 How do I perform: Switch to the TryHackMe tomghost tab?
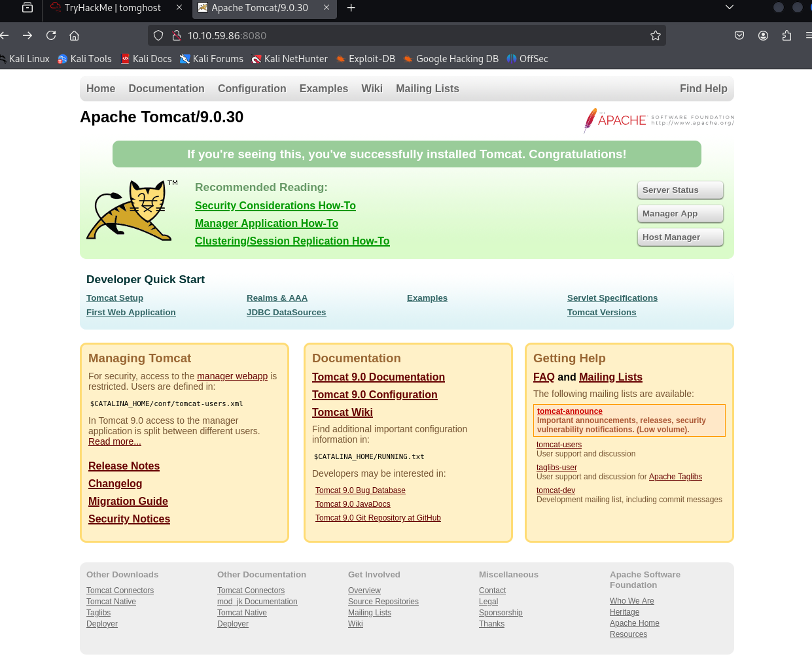coord(113,8)
